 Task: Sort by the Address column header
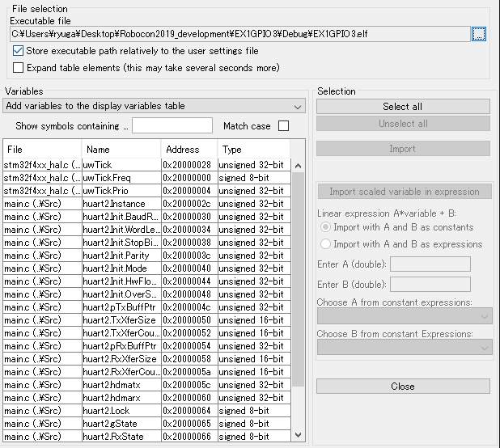pyautogui.click(x=189, y=150)
